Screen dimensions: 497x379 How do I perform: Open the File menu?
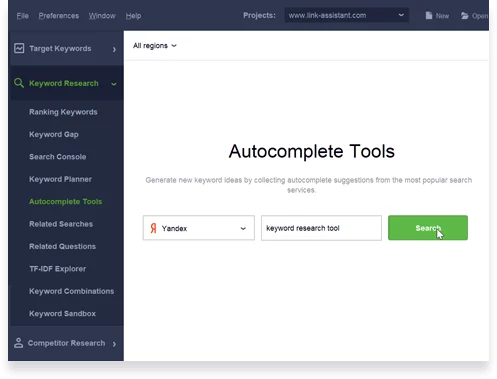click(22, 16)
